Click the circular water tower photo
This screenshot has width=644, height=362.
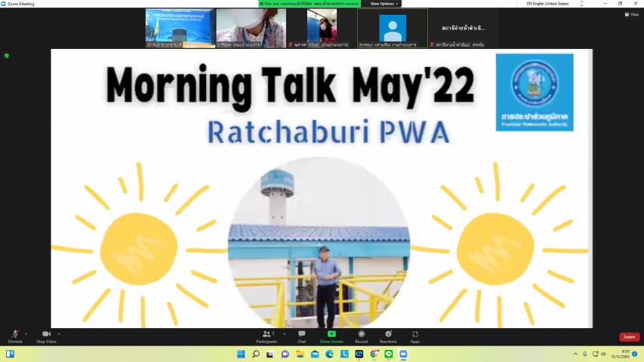(x=319, y=242)
